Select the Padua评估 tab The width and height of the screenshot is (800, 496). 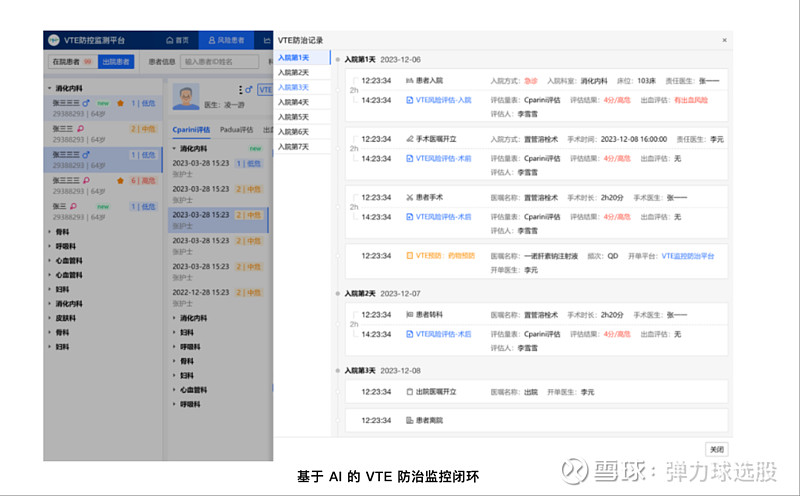237,129
